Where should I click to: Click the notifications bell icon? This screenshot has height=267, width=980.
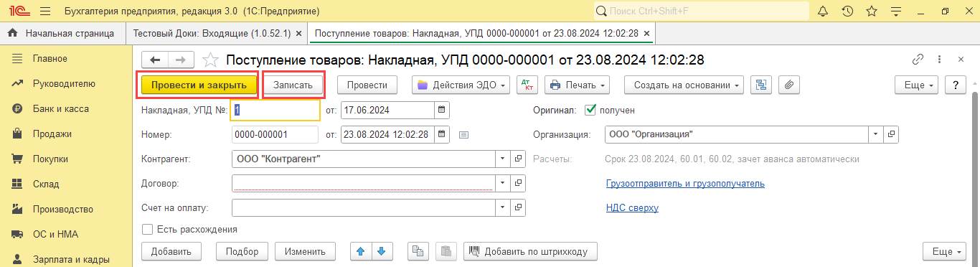point(823,11)
